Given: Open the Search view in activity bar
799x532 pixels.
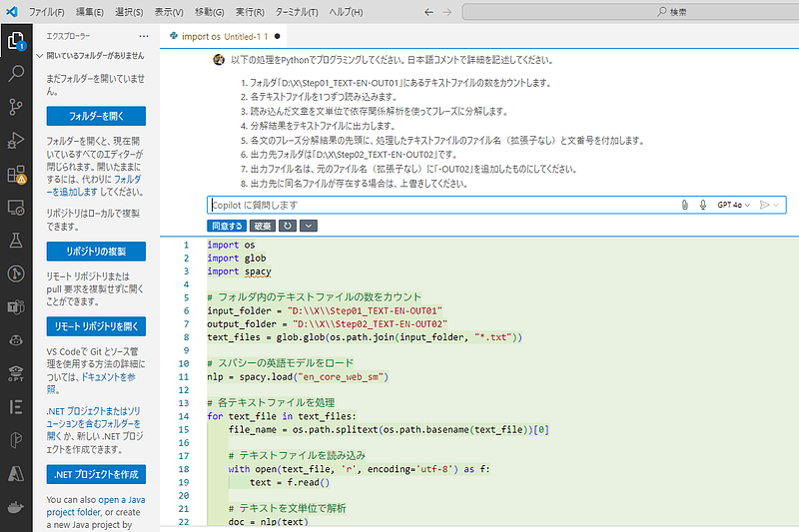Looking at the screenshot, I should tap(16, 73).
